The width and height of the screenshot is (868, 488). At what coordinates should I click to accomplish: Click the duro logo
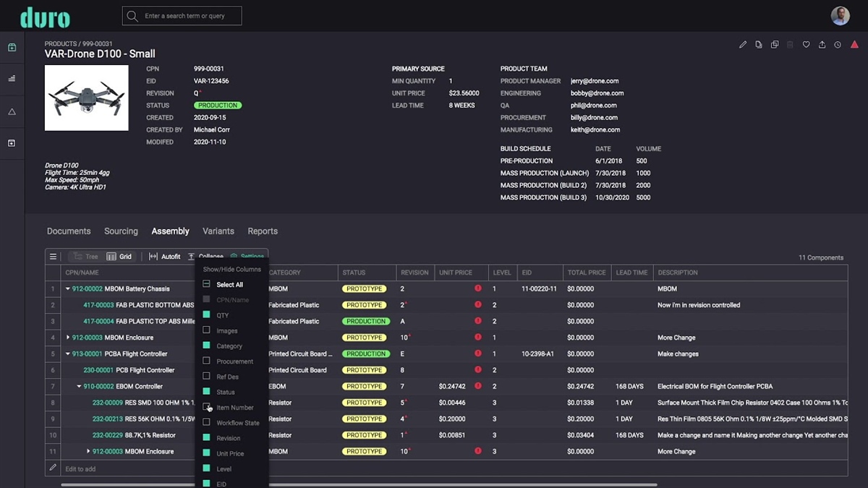[45, 17]
